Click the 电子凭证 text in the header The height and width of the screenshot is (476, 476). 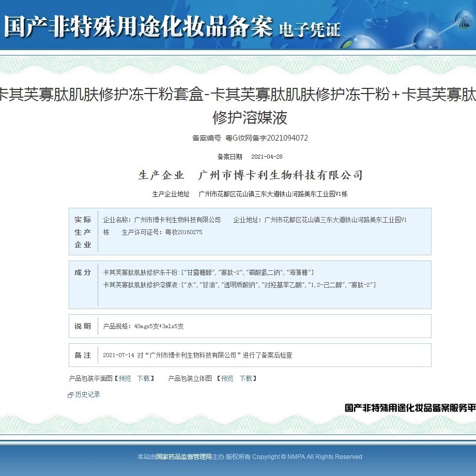click(310, 29)
